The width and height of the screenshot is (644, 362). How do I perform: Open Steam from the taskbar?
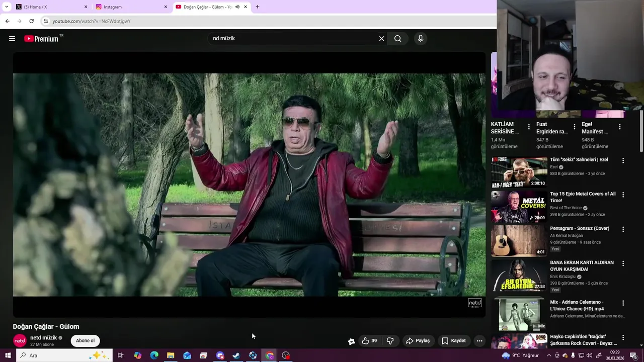236,355
